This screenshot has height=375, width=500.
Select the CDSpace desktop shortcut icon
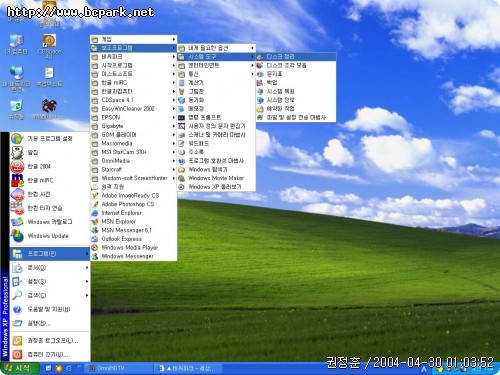pyautogui.click(x=49, y=46)
